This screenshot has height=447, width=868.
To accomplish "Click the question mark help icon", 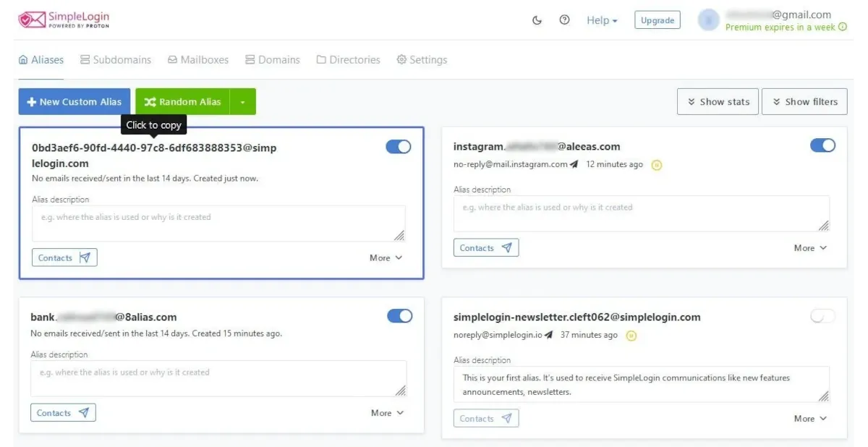I will [x=564, y=20].
